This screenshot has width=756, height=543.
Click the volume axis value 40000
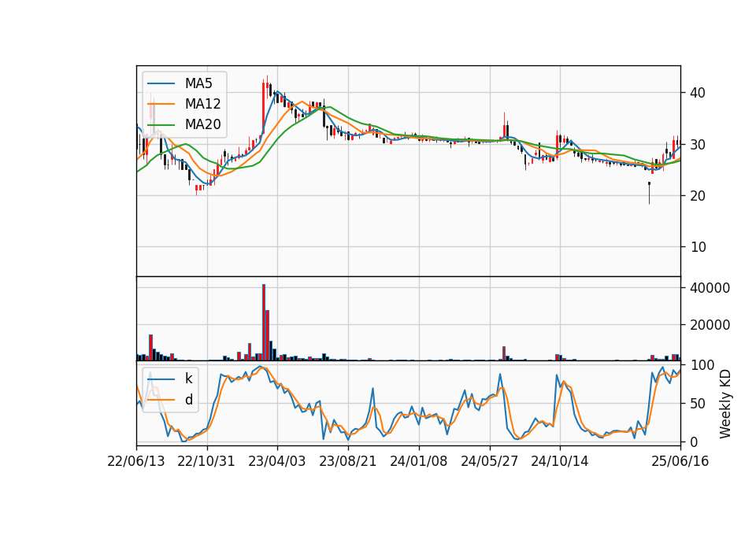click(x=710, y=288)
